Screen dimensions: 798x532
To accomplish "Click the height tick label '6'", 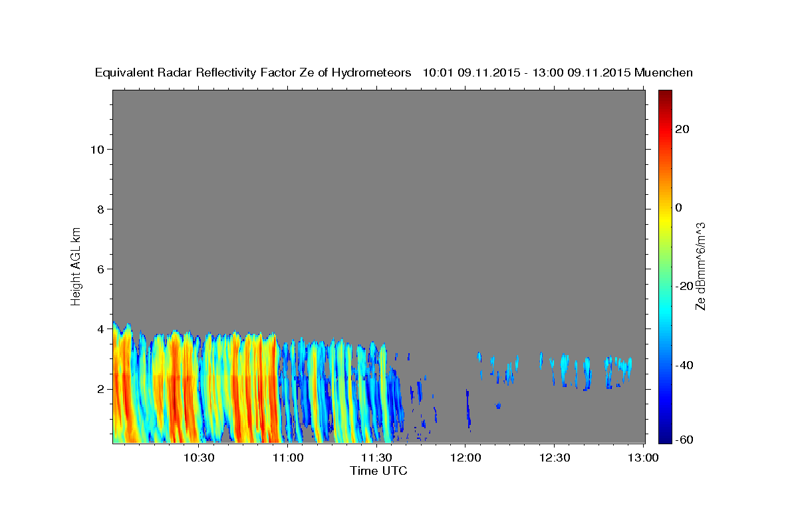I will (101, 269).
